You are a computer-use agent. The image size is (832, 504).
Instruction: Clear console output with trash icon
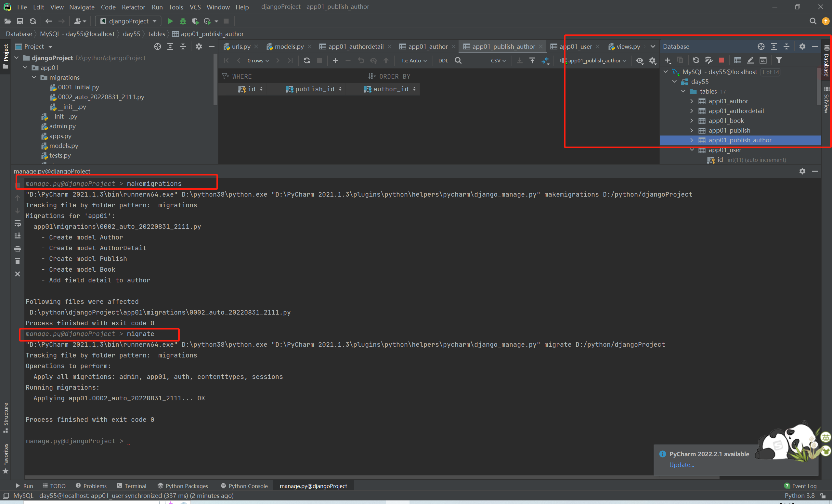[18, 261]
